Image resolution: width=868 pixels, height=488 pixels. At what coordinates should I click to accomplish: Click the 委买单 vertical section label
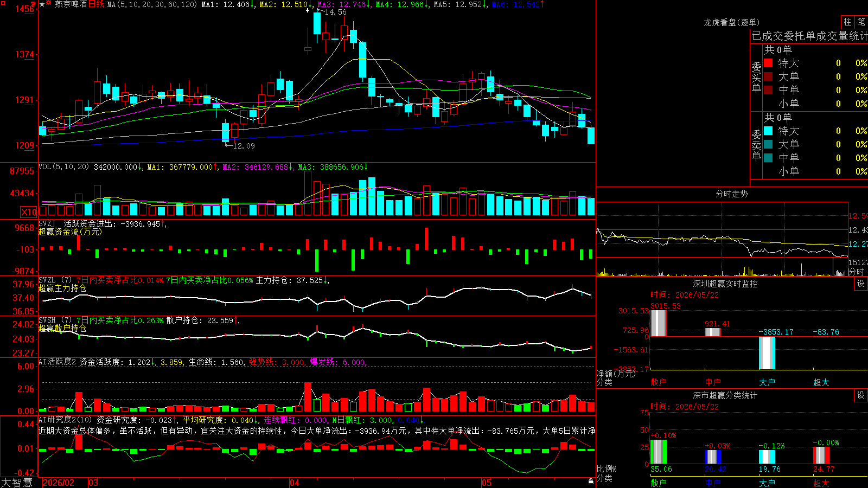point(756,77)
